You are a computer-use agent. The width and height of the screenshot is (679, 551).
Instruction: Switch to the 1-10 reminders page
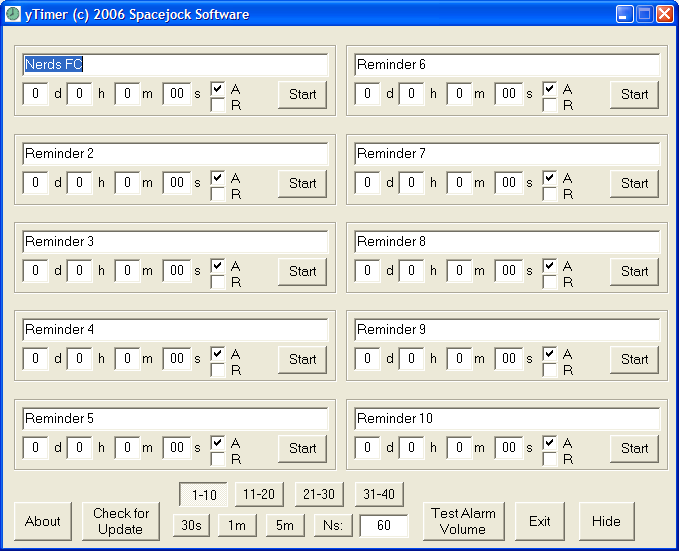pyautogui.click(x=204, y=494)
